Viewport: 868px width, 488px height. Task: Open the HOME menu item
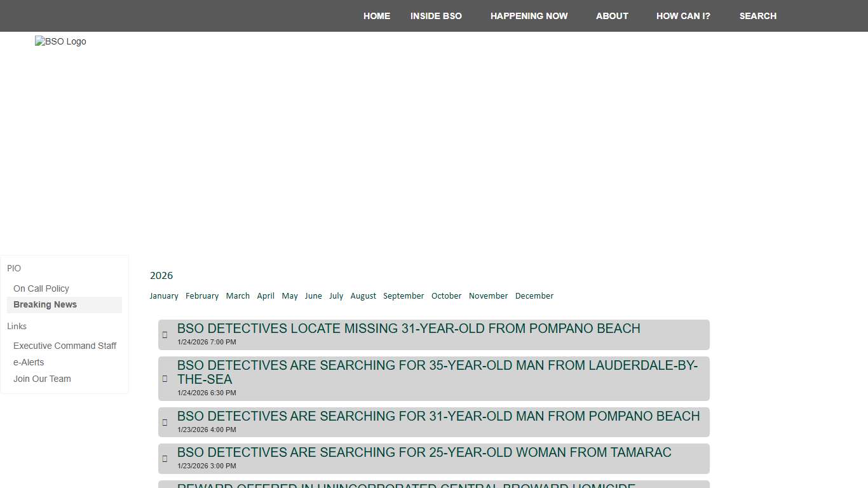(x=377, y=16)
